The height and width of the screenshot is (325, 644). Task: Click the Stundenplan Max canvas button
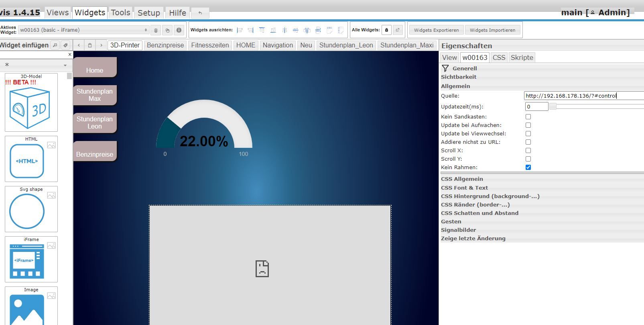(x=95, y=95)
